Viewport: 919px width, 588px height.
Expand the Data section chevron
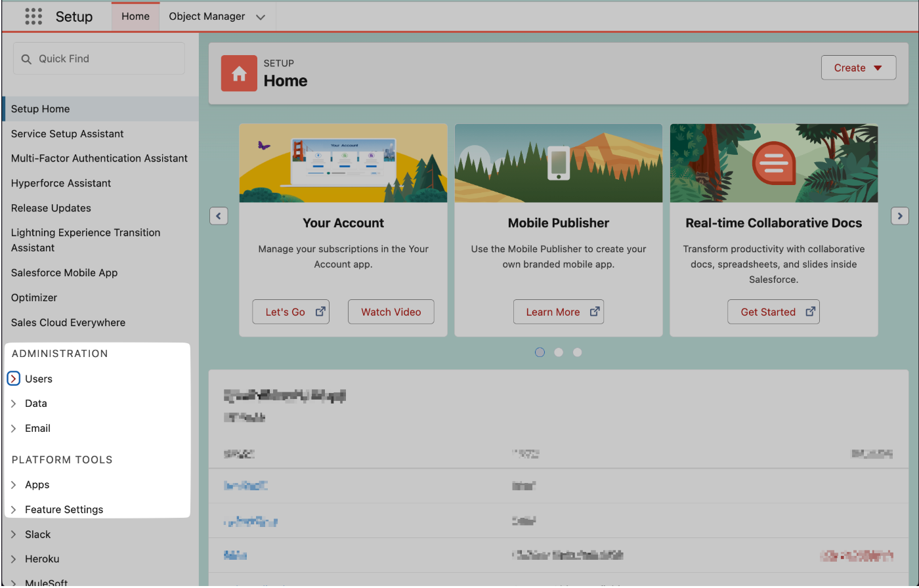(14, 404)
